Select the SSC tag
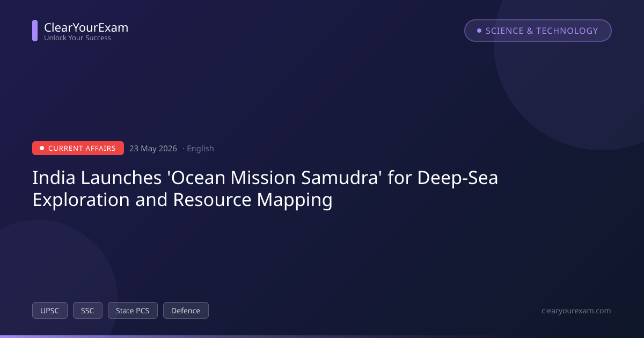Viewport: 644px width, 338px height. [x=87, y=311]
